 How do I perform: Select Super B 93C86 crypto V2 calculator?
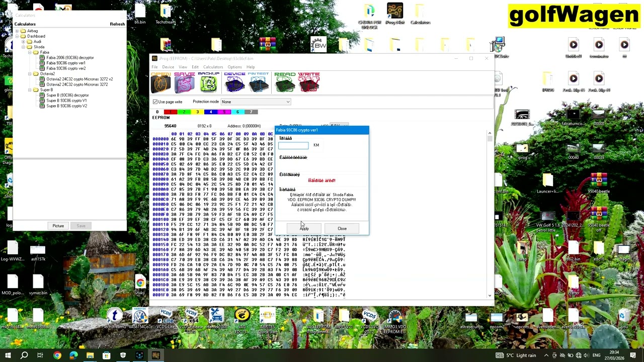click(66, 106)
